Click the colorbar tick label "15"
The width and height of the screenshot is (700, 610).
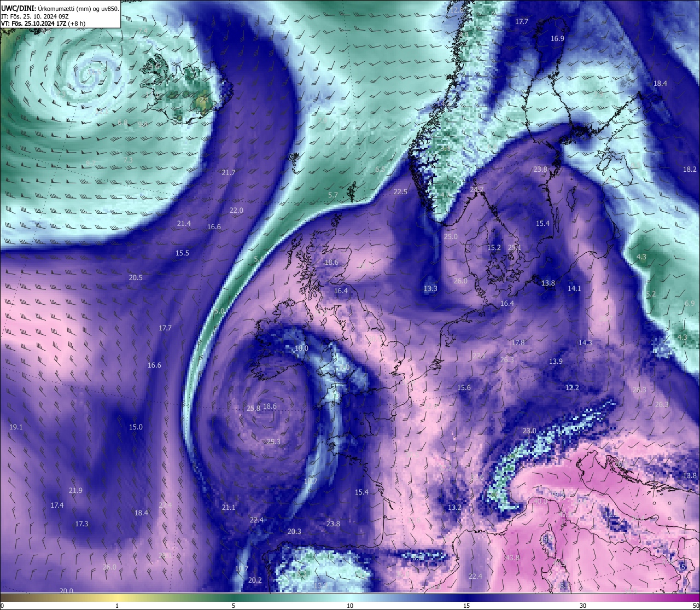466,606
